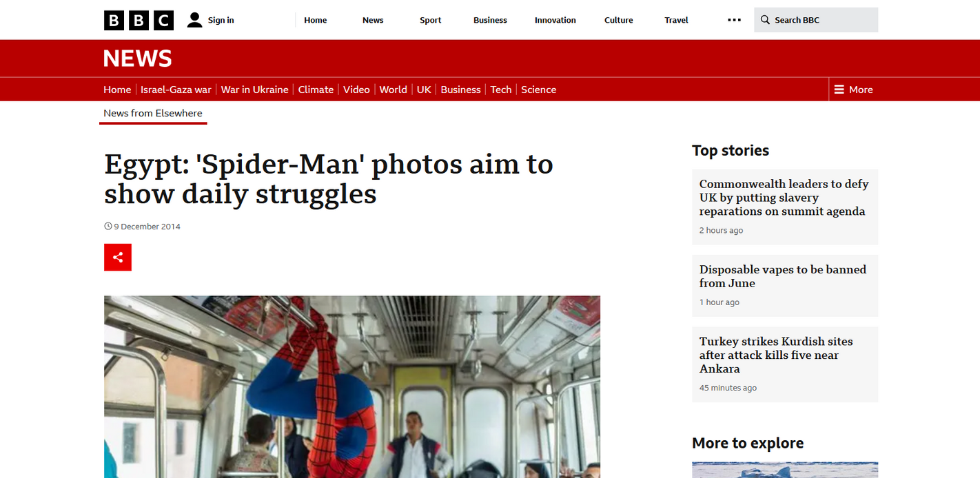Select Science in red news bar
Viewport: 980px width, 478px height.
(539, 90)
